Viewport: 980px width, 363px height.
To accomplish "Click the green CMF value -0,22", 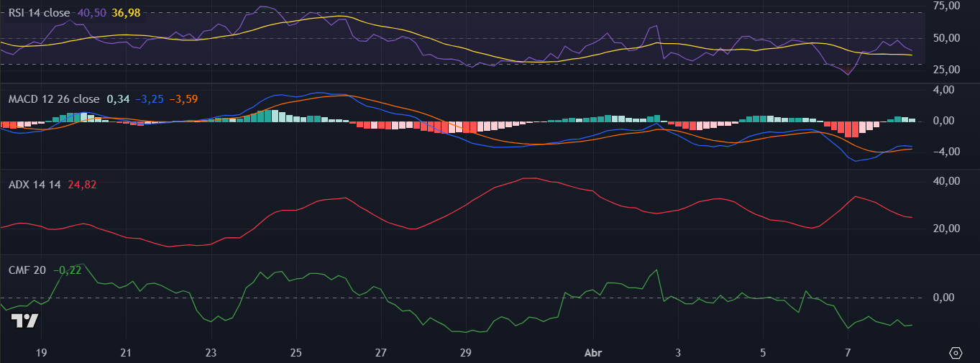I will pos(68,270).
